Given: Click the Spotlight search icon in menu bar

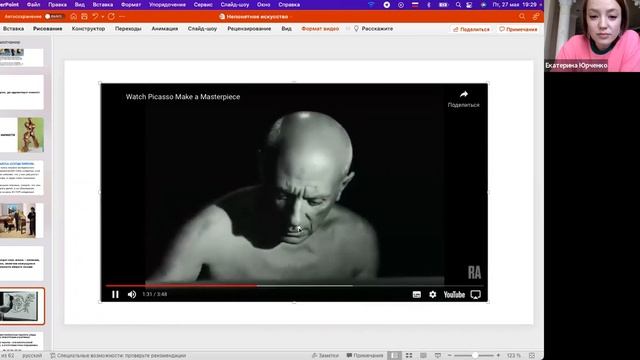Looking at the screenshot, I should (458, 5).
